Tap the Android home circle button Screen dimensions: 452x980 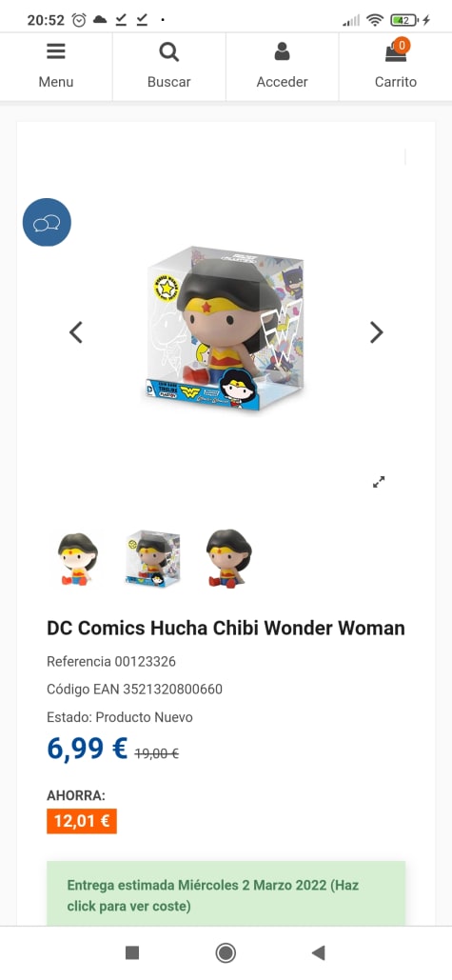(x=226, y=952)
